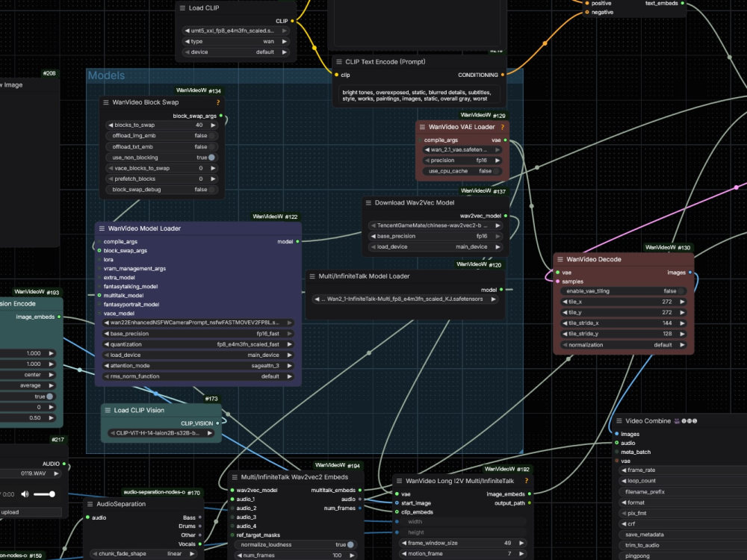Screen dimensions: 747x560
Task: Click the block_swap_args output connector
Action: point(221,116)
